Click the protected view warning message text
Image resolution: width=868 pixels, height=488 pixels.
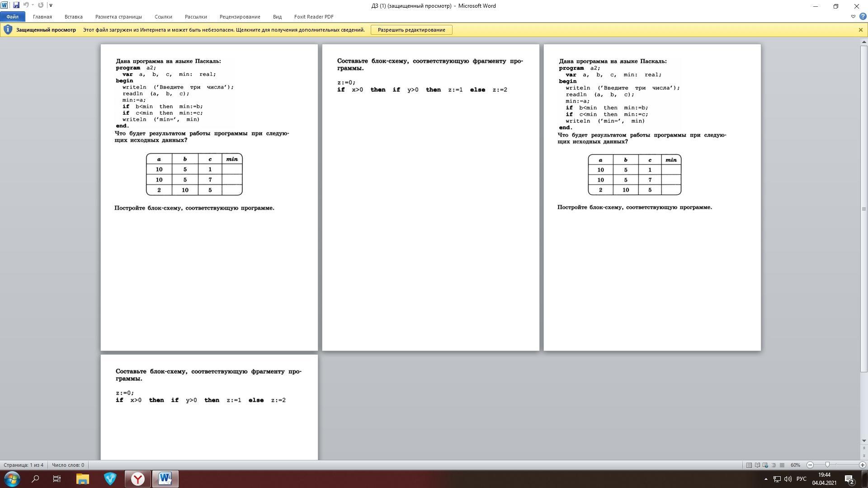(224, 30)
